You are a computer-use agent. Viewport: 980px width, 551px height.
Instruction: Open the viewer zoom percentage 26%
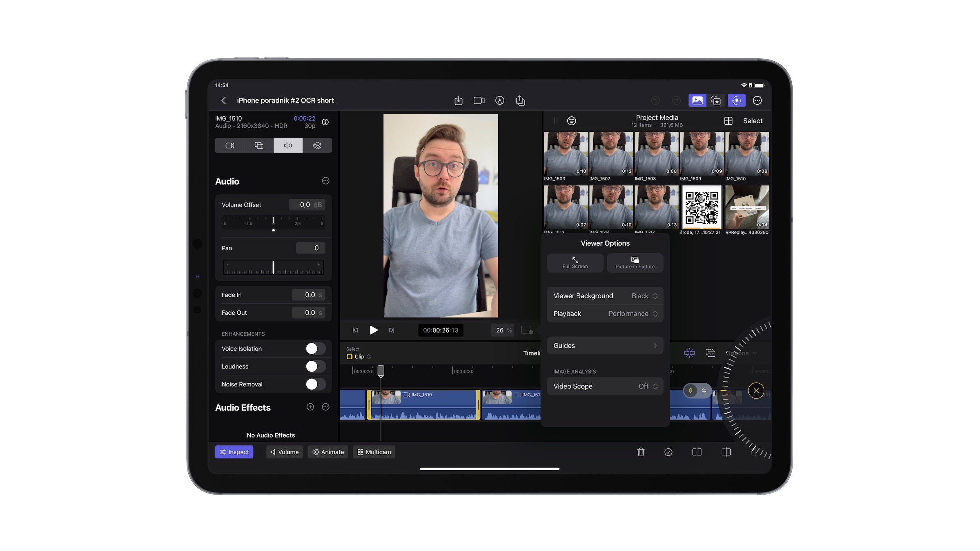click(x=503, y=330)
